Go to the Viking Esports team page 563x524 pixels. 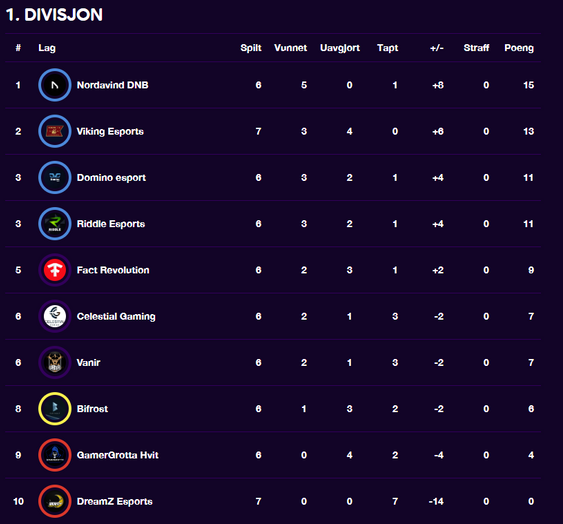click(110, 131)
